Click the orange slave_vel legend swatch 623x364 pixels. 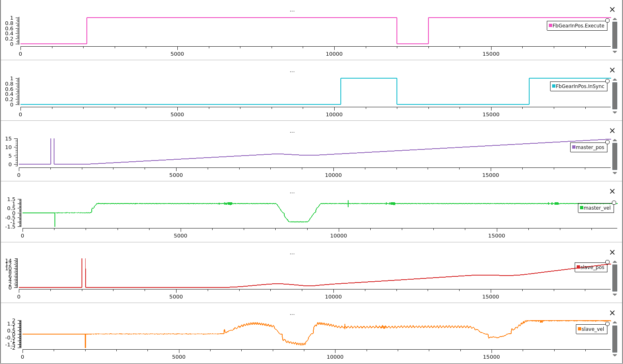[x=579, y=329]
